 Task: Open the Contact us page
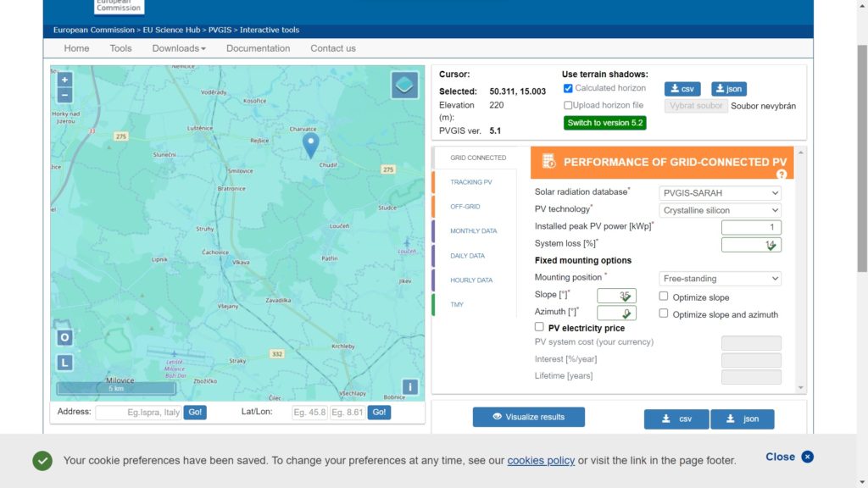pos(333,48)
